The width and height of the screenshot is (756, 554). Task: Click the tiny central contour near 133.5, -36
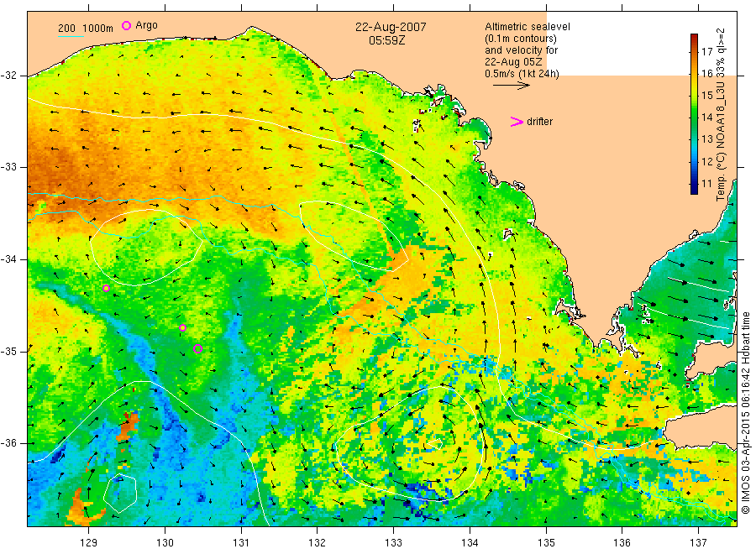point(434,443)
